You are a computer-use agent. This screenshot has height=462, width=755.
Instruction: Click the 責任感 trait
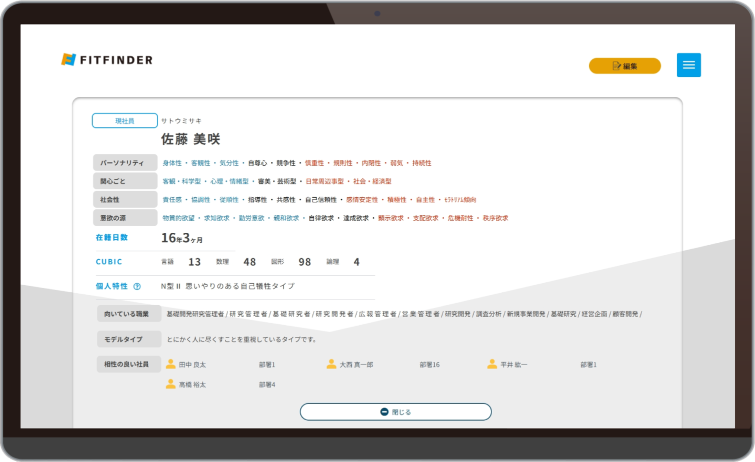tap(172, 200)
